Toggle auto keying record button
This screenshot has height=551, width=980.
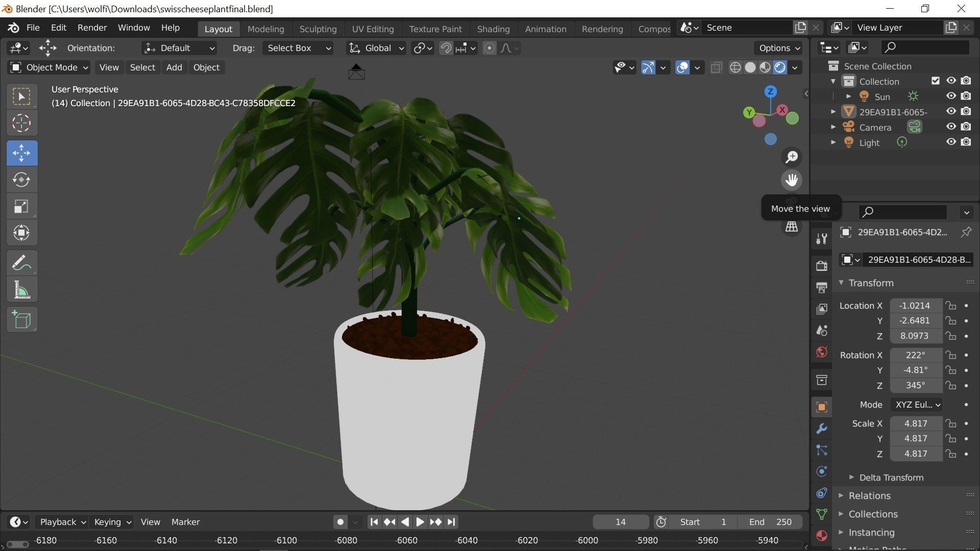pyautogui.click(x=340, y=522)
